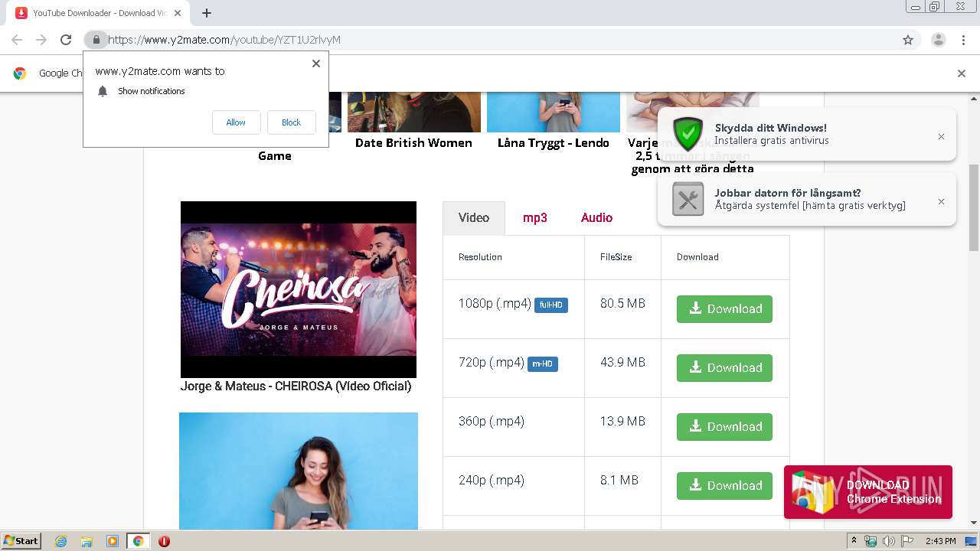Click the Chrome taskbar icon
The width and height of the screenshot is (980, 551).
138,541
